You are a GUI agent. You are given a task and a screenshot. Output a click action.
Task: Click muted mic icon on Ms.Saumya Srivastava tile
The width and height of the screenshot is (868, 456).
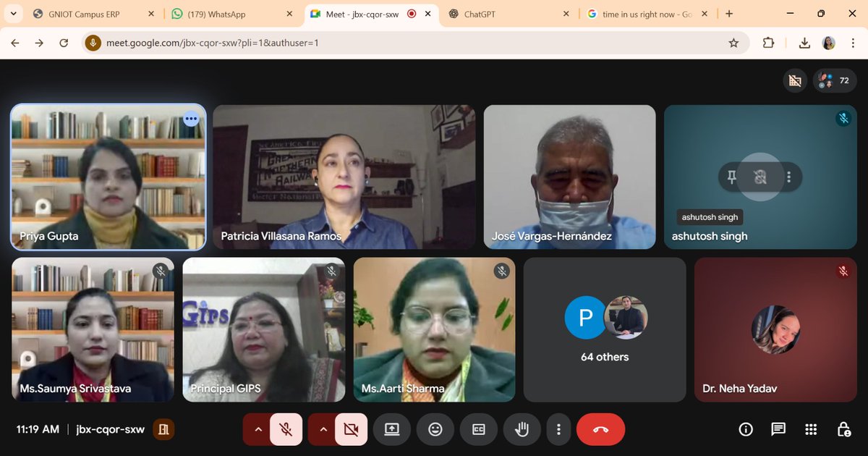coord(161,271)
